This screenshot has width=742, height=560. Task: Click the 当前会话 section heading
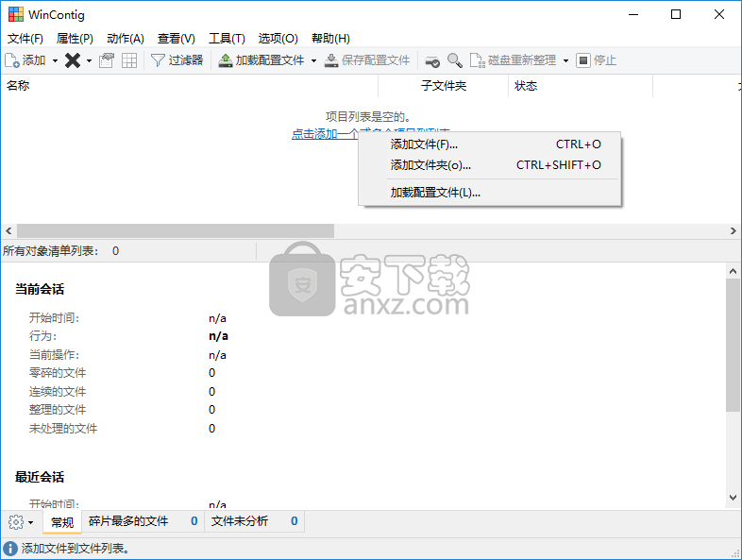[40, 289]
